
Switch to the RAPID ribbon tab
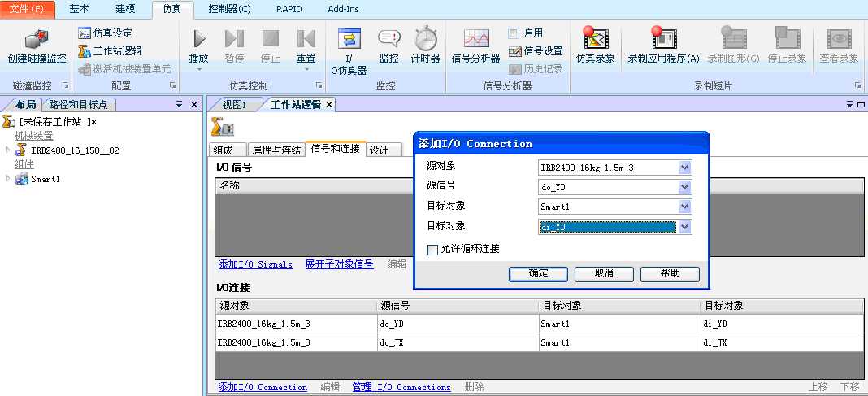pyautogui.click(x=289, y=9)
